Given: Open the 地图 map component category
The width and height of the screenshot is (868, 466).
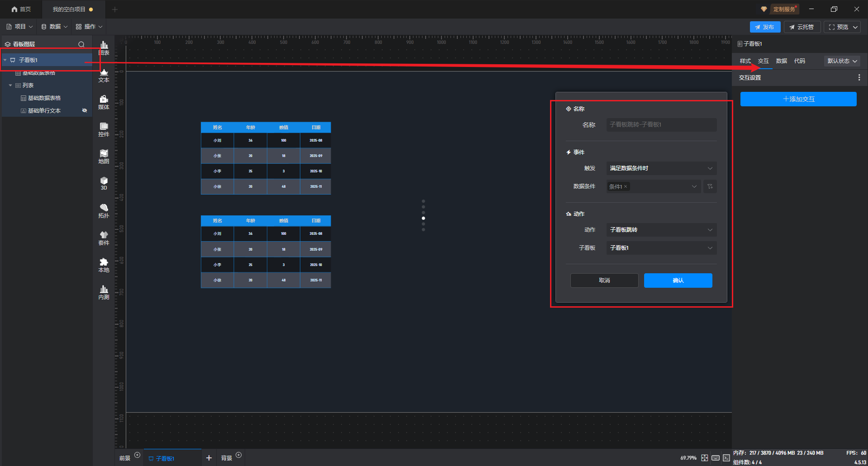Looking at the screenshot, I should 104,157.
